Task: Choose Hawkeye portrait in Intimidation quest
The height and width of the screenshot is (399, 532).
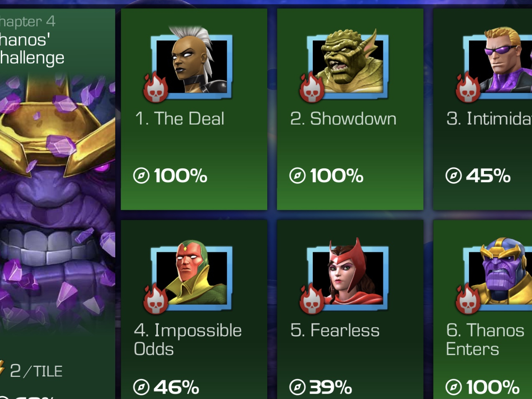Action: coord(498,63)
